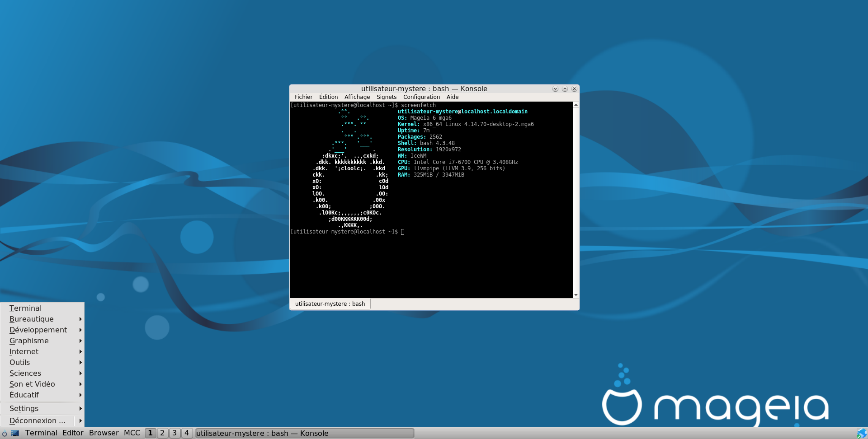
Task: Click the Konsole scrollbar down arrow
Action: (576, 295)
